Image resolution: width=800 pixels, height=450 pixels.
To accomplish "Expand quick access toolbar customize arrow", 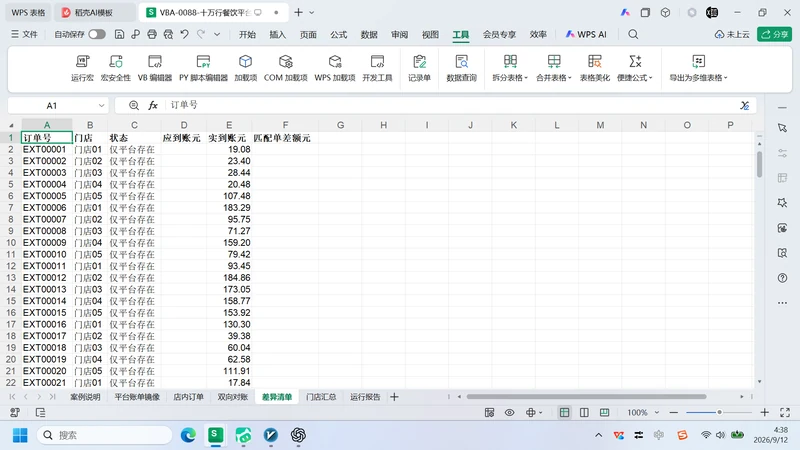I will 217,34.
